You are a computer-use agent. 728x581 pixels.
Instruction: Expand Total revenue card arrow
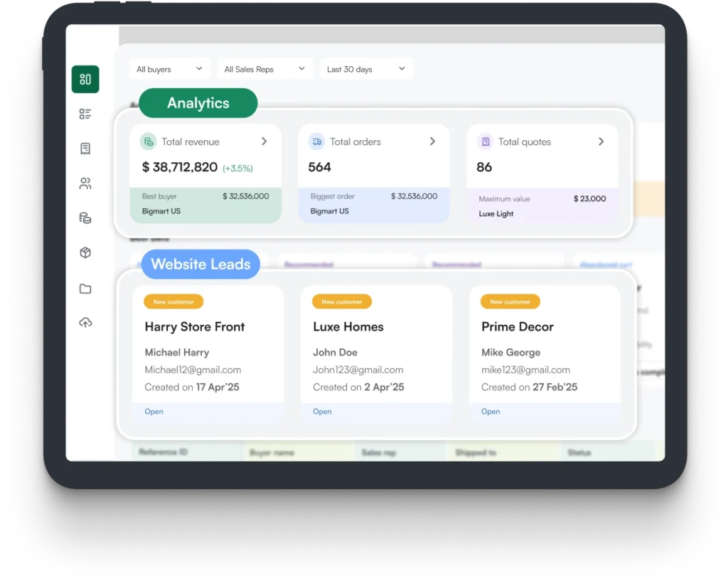click(264, 142)
